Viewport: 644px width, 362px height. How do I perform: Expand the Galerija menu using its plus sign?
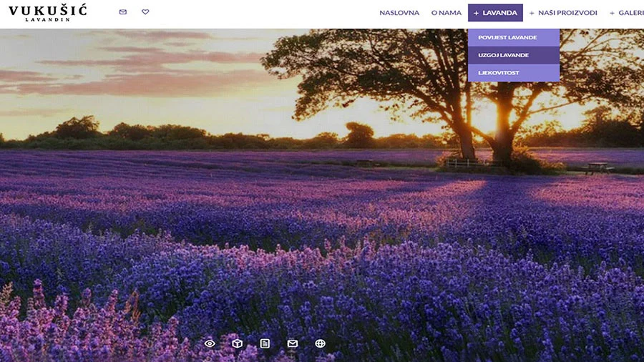pyautogui.click(x=613, y=13)
